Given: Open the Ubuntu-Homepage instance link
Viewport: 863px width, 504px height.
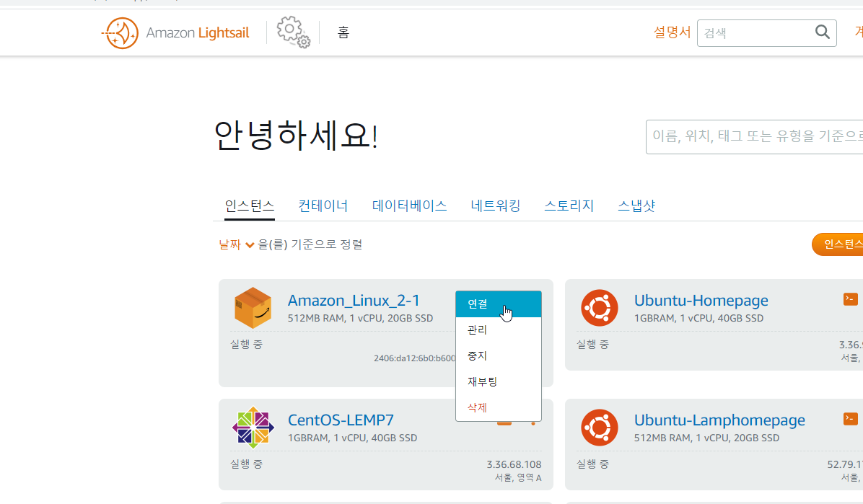Looking at the screenshot, I should [x=701, y=301].
